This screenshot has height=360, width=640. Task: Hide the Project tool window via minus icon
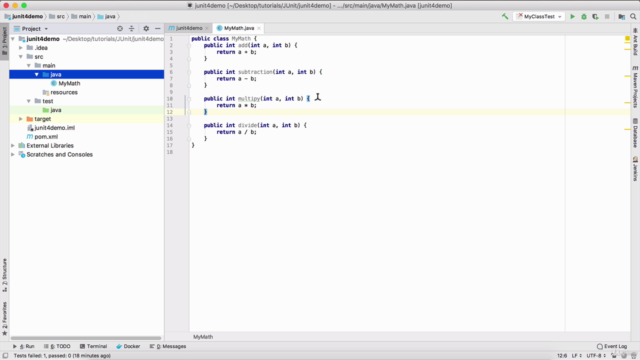coord(158,29)
